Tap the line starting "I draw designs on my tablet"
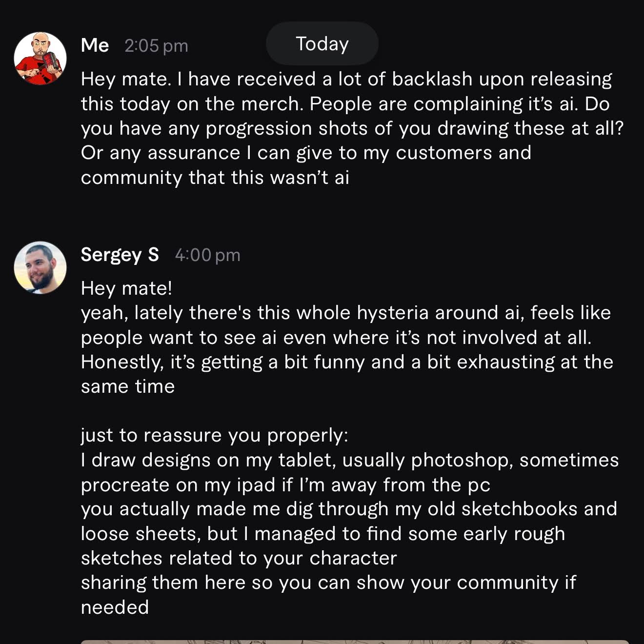This screenshot has height=644, width=644. tap(350, 460)
